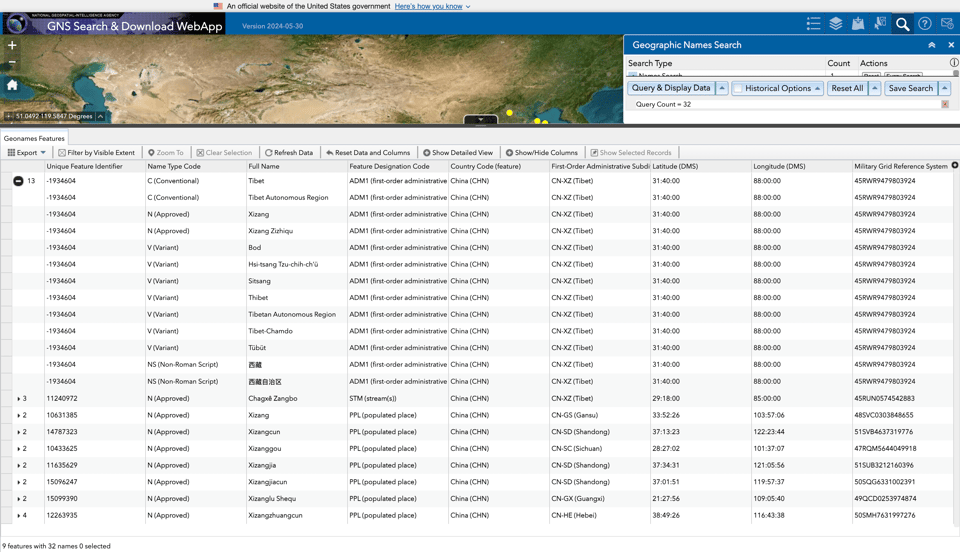Expand the Xizangzhuangcun row group
This screenshot has width=960, height=552.
pyautogui.click(x=19, y=515)
